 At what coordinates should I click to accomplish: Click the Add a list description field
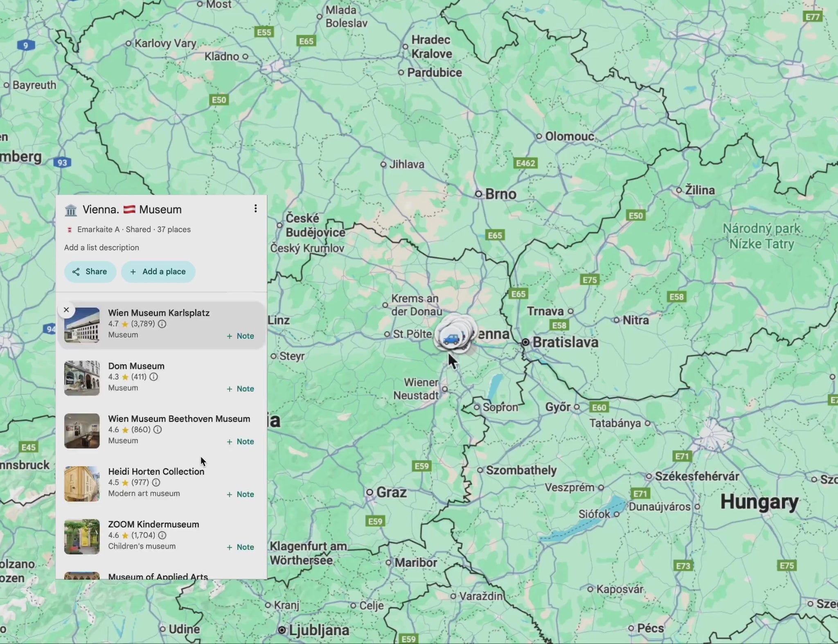101,247
